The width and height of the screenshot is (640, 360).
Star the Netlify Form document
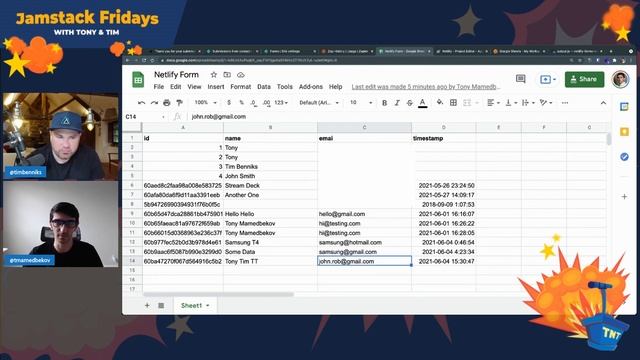pyautogui.click(x=213, y=75)
